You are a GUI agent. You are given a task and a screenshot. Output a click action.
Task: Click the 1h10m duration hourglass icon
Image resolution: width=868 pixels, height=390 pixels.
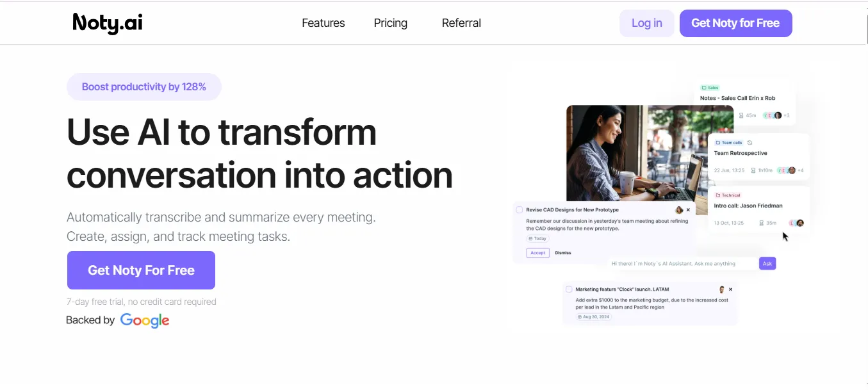tap(753, 170)
